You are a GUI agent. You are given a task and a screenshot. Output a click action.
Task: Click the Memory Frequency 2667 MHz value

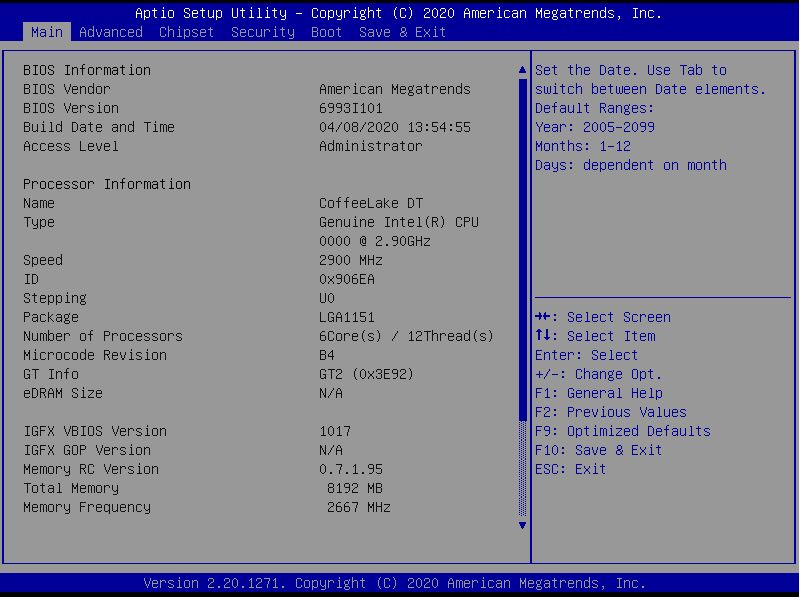point(358,507)
